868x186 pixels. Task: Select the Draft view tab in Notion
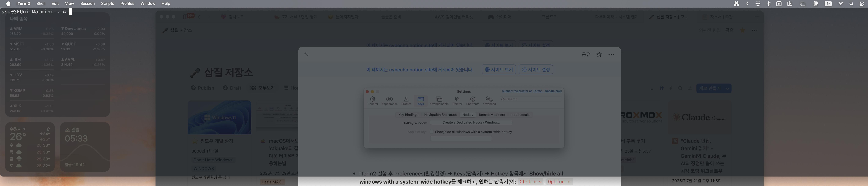[232, 88]
